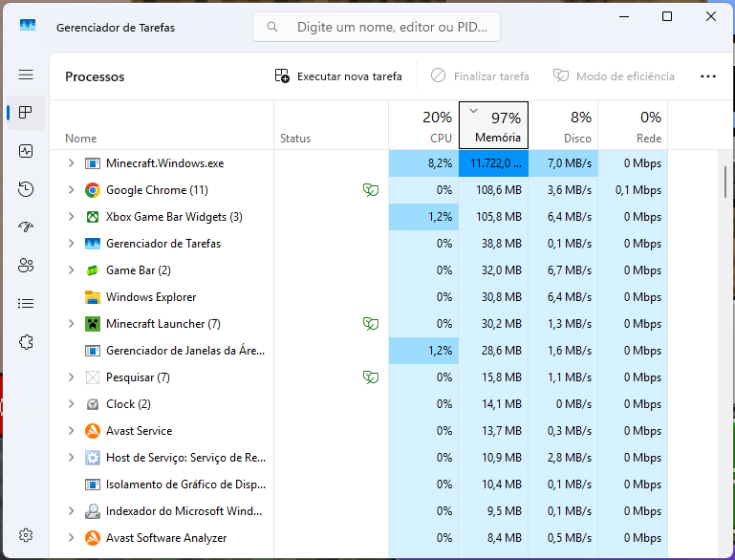Open App history from sidebar
Image resolution: width=735 pixels, height=560 pixels.
pos(26,189)
